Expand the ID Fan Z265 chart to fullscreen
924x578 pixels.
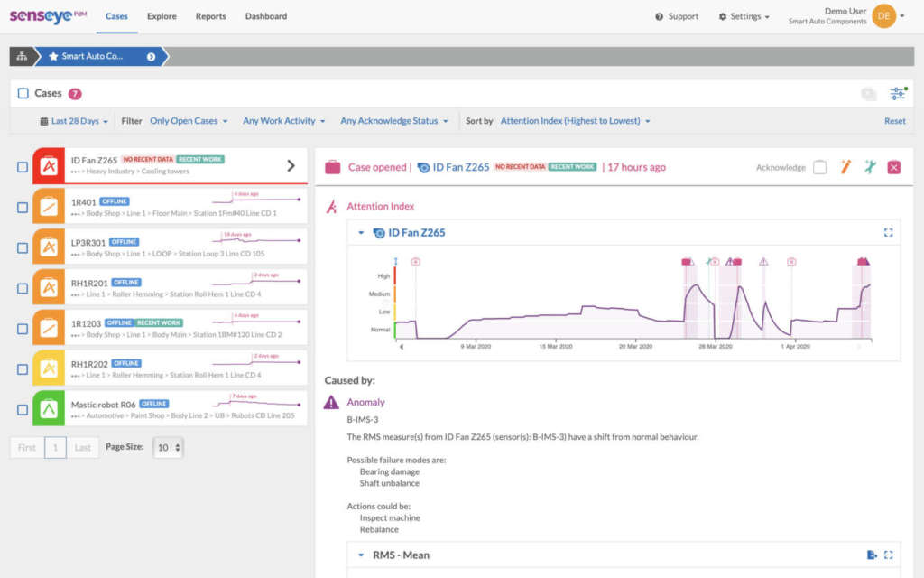tap(888, 233)
